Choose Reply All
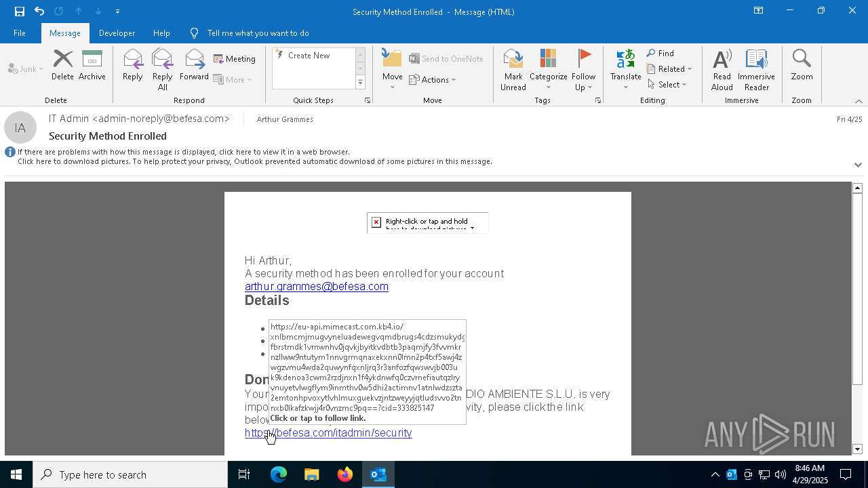Image resolution: width=868 pixels, height=488 pixels. pos(163,70)
